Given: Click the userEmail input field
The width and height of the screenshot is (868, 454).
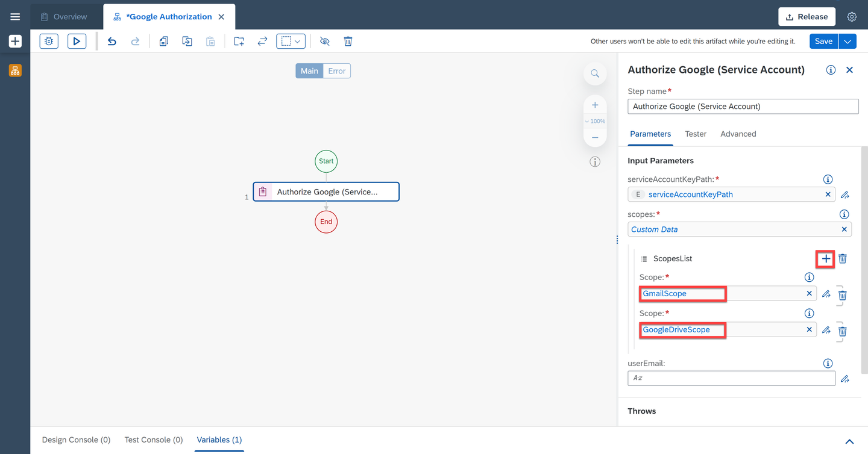Looking at the screenshot, I should tap(732, 378).
